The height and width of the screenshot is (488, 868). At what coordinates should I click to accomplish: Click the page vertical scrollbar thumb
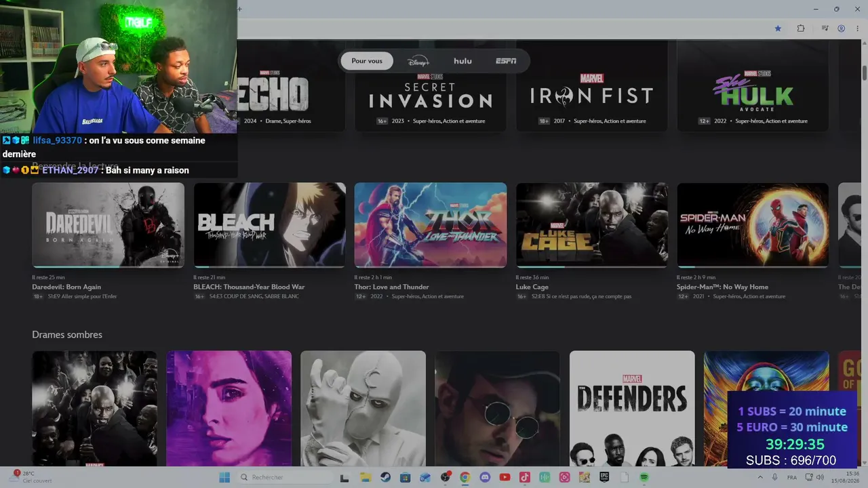coord(865,72)
